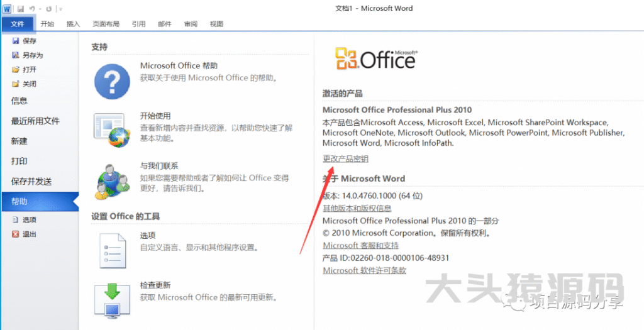Select the highlighted 帮助 sidebar item
644x330 pixels.
40,202
